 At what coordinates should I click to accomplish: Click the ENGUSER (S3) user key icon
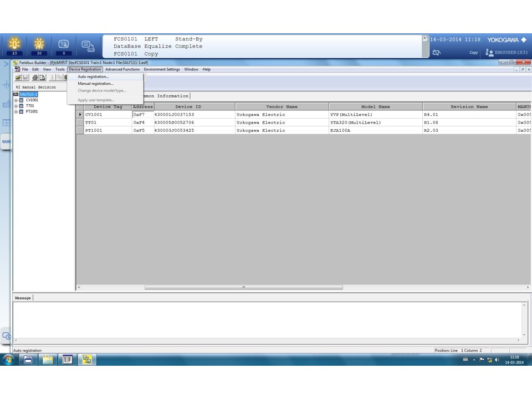pos(489,53)
